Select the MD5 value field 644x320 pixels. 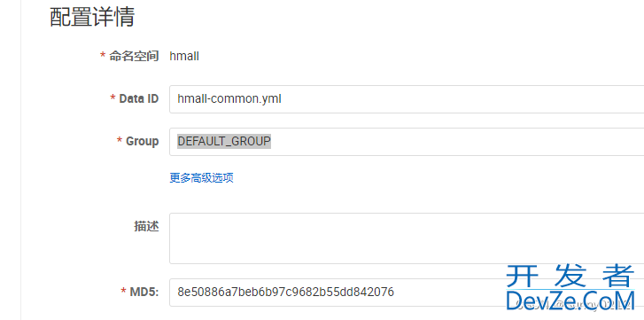coord(407,292)
